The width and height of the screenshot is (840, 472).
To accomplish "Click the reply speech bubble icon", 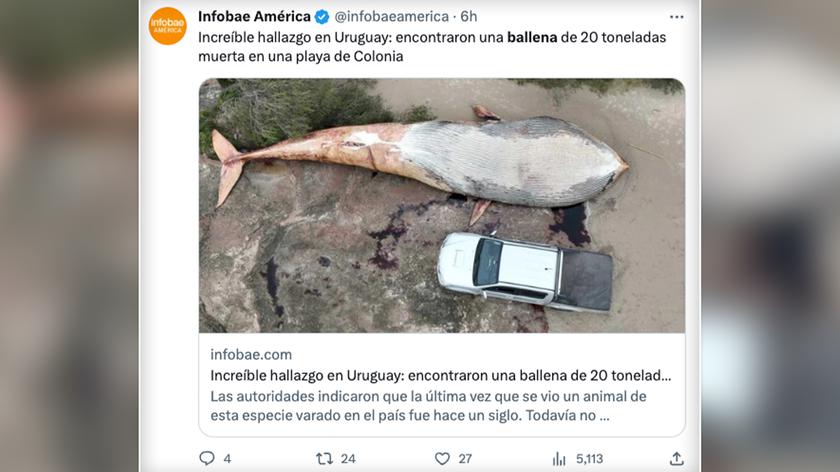I will point(207,459).
